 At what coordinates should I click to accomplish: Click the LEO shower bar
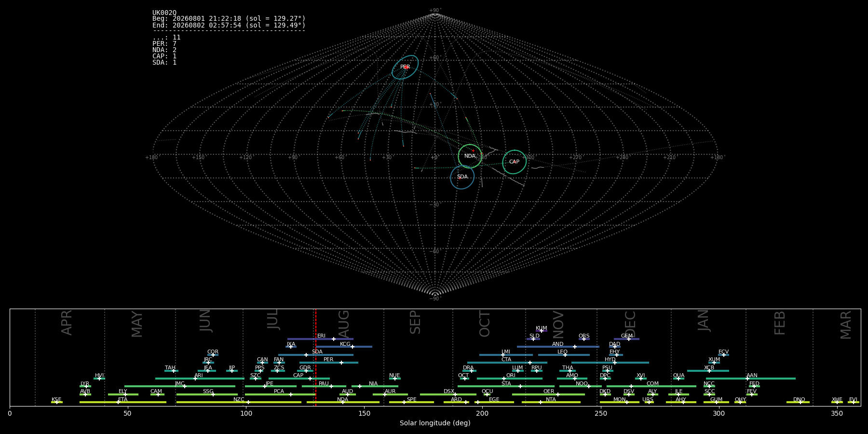(x=564, y=355)
